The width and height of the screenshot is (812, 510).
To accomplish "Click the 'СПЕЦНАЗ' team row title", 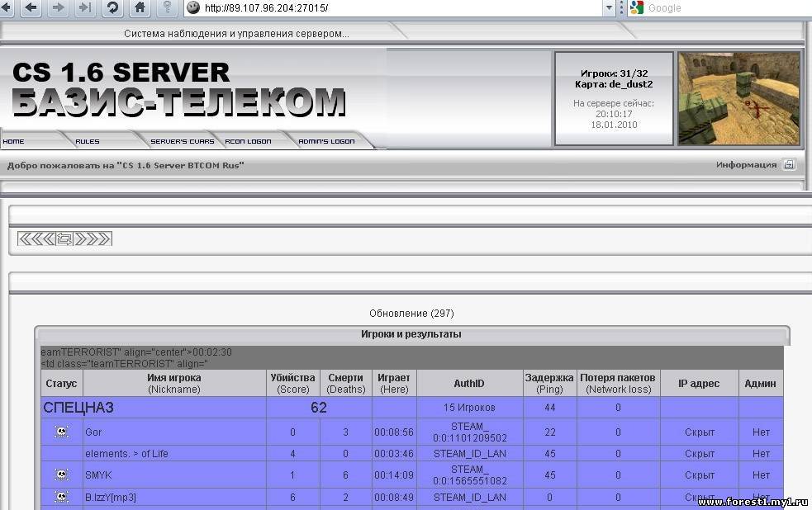I will [x=78, y=408].
